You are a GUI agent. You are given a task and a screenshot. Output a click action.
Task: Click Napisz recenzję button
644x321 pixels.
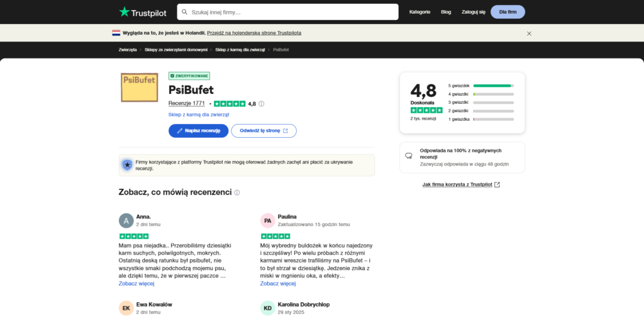(x=198, y=131)
